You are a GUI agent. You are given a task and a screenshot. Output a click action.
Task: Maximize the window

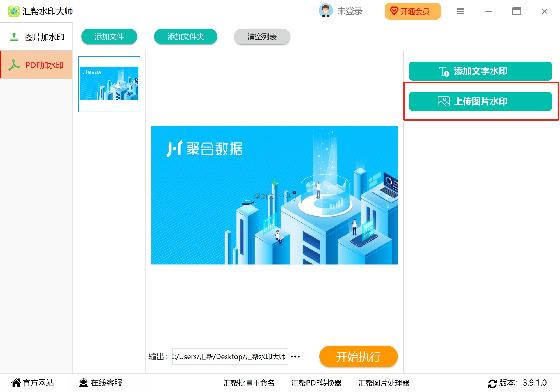coord(516,11)
